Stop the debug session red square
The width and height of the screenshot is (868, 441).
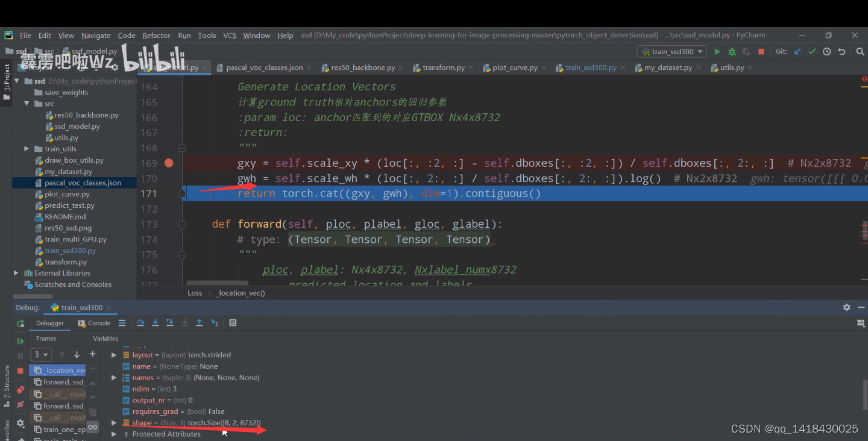20,371
